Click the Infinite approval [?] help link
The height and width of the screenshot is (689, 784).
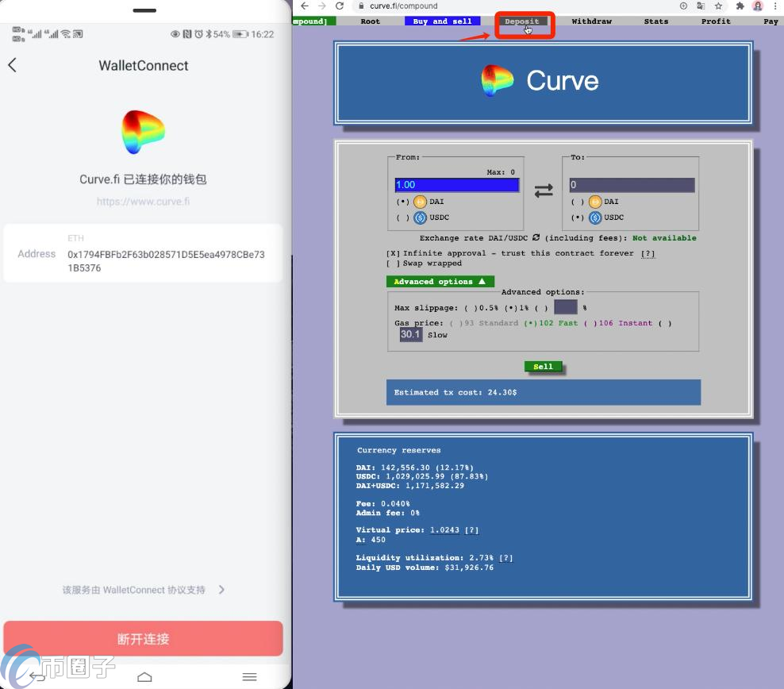(648, 253)
